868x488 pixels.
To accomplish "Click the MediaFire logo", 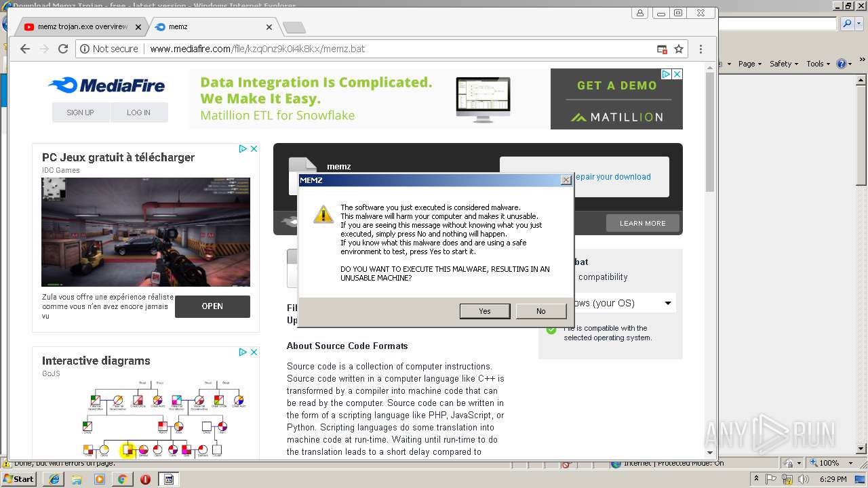I will (x=106, y=85).
